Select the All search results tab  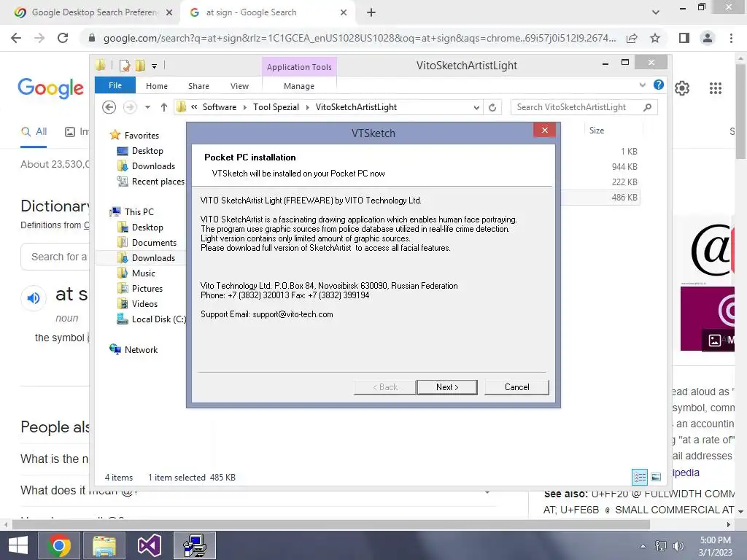[34, 132]
